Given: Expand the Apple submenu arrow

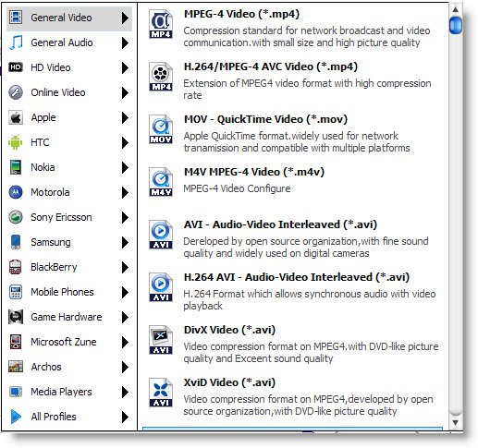Looking at the screenshot, I should [125, 117].
